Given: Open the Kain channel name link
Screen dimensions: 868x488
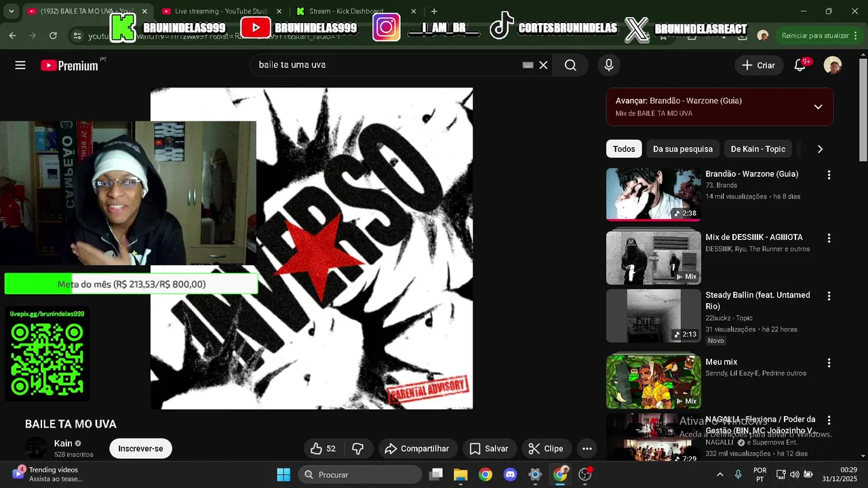Looking at the screenshot, I should (63, 443).
